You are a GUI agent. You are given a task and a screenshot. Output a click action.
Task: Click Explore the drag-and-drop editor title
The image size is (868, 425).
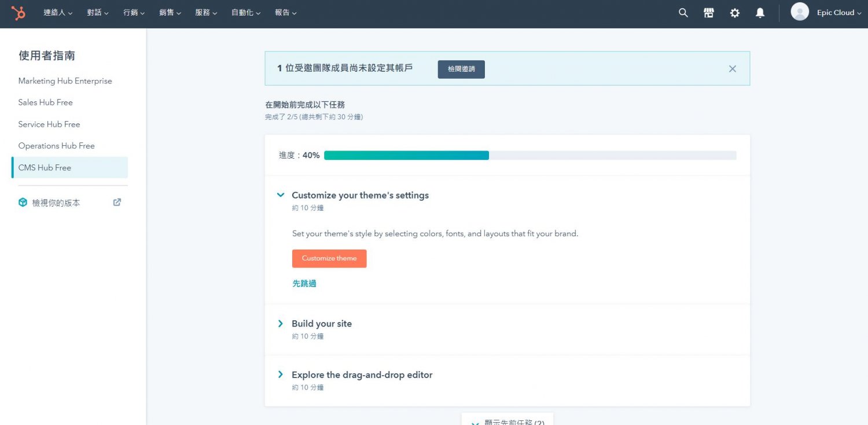(362, 375)
